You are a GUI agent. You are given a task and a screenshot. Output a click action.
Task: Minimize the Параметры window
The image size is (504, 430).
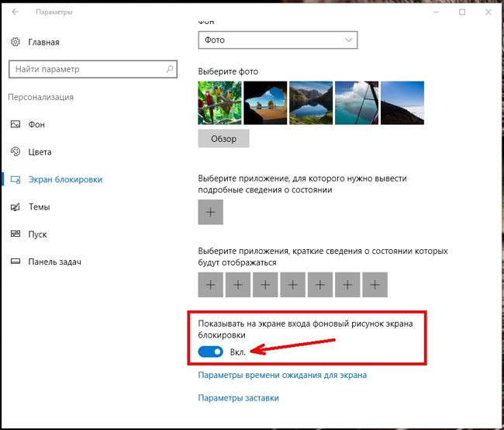point(436,12)
